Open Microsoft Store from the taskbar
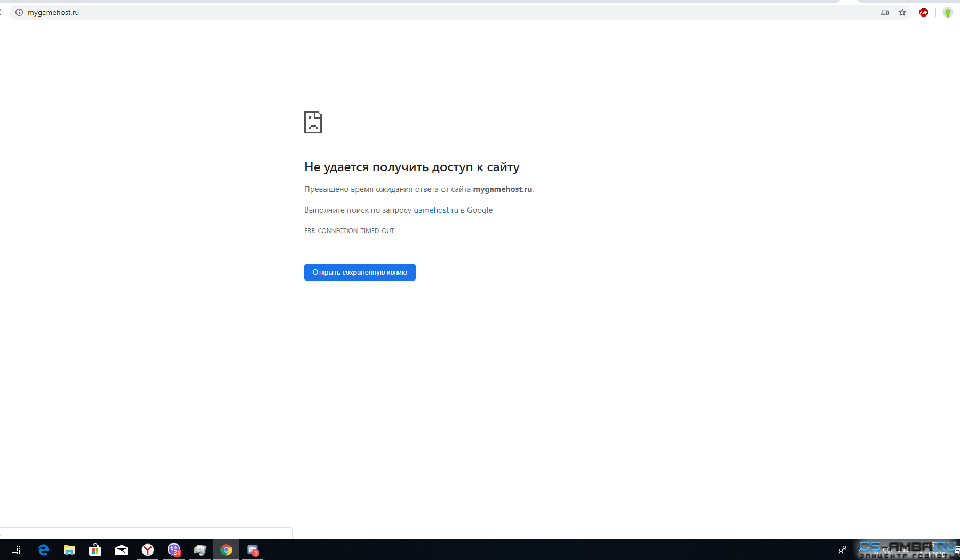Viewport: 960px width, 560px height. pos(95,550)
